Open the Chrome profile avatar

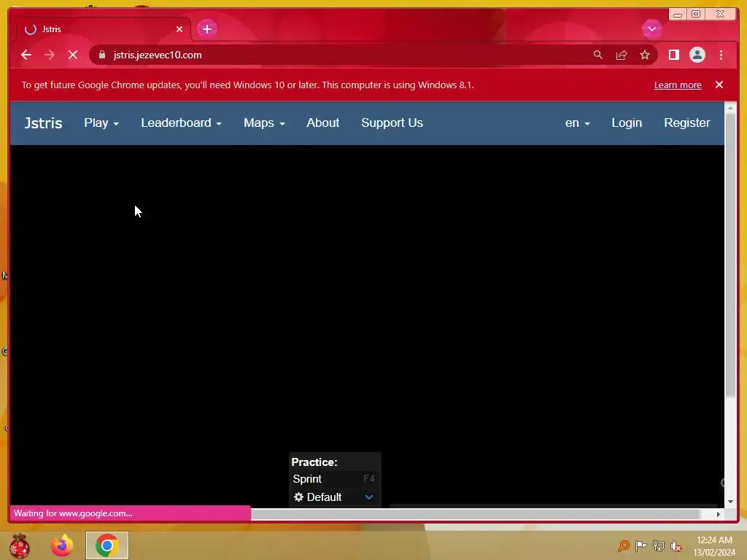click(697, 55)
